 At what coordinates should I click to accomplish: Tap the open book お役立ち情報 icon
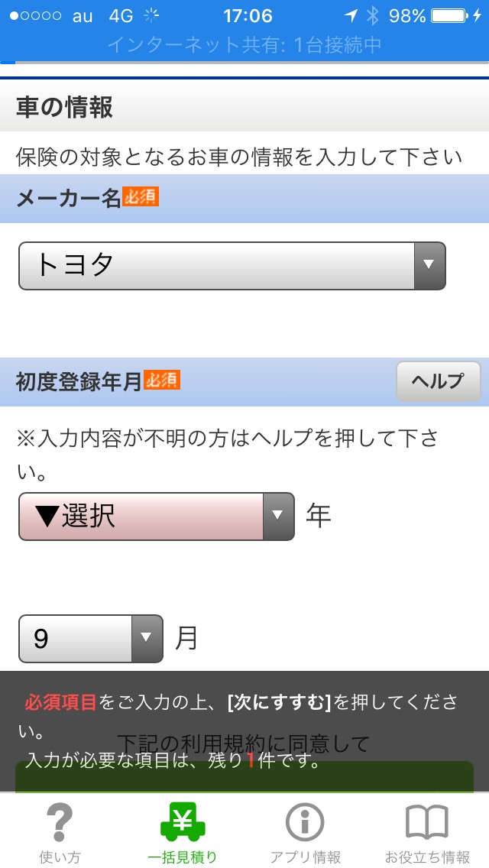pos(426,823)
